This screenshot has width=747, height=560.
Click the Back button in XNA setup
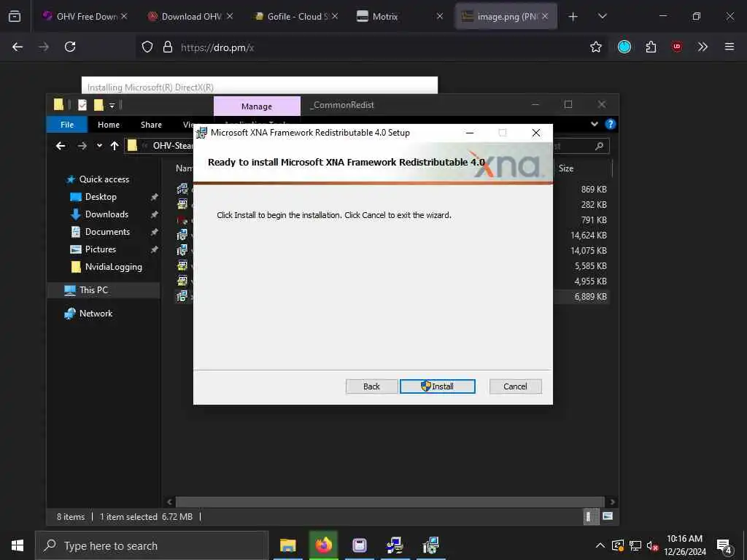point(371,386)
